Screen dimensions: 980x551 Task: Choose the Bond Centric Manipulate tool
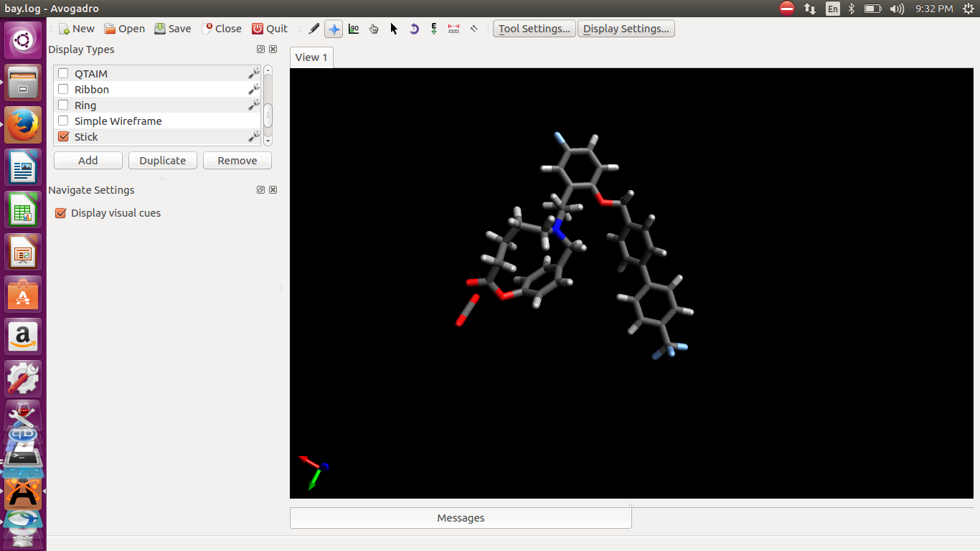(x=354, y=29)
